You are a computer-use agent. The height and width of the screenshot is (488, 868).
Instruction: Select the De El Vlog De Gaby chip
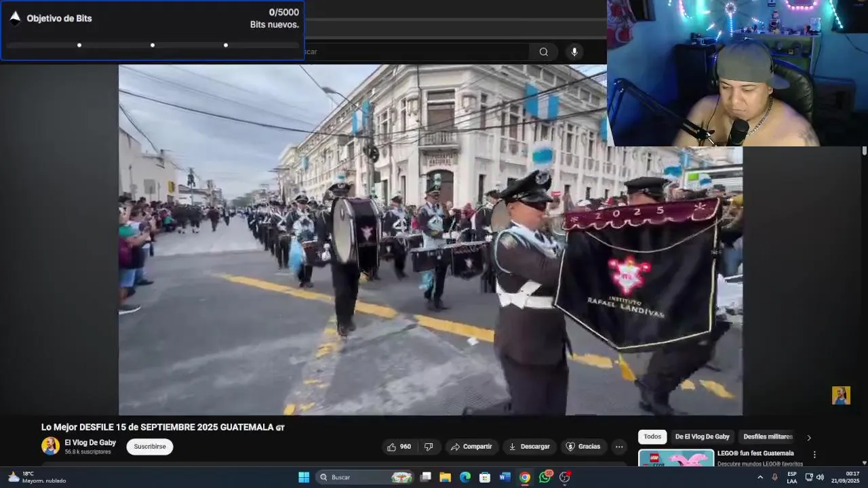coord(703,437)
